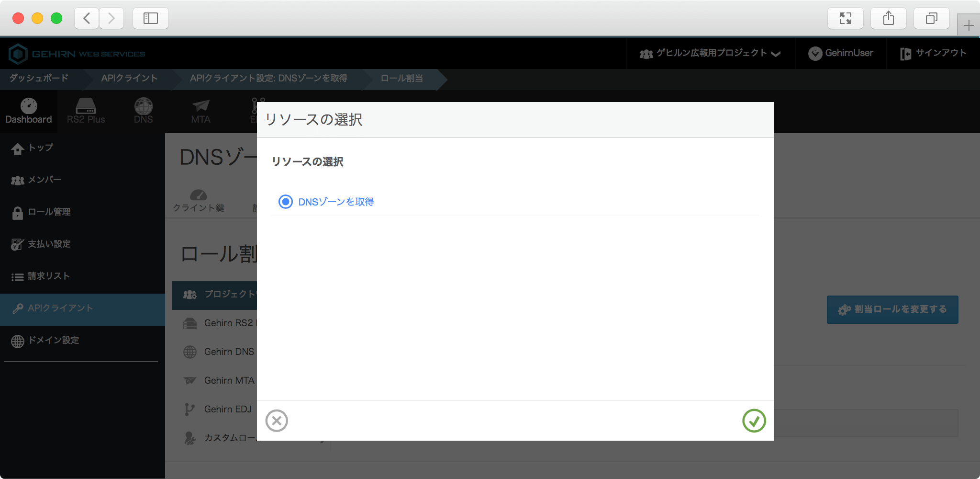The height and width of the screenshot is (479, 980).
Task: Click the サインアウト sign-out button
Action: click(933, 53)
